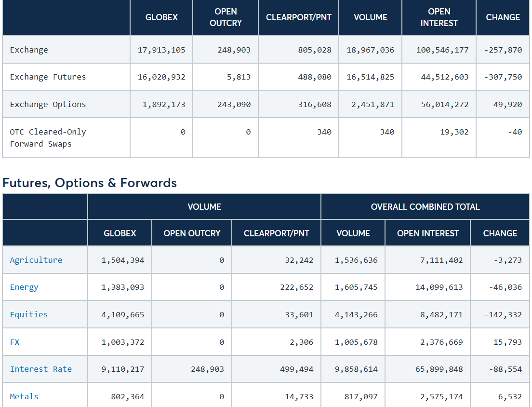
Task: Click Exchange Options Globex value 1,892,173
Action: pos(164,105)
